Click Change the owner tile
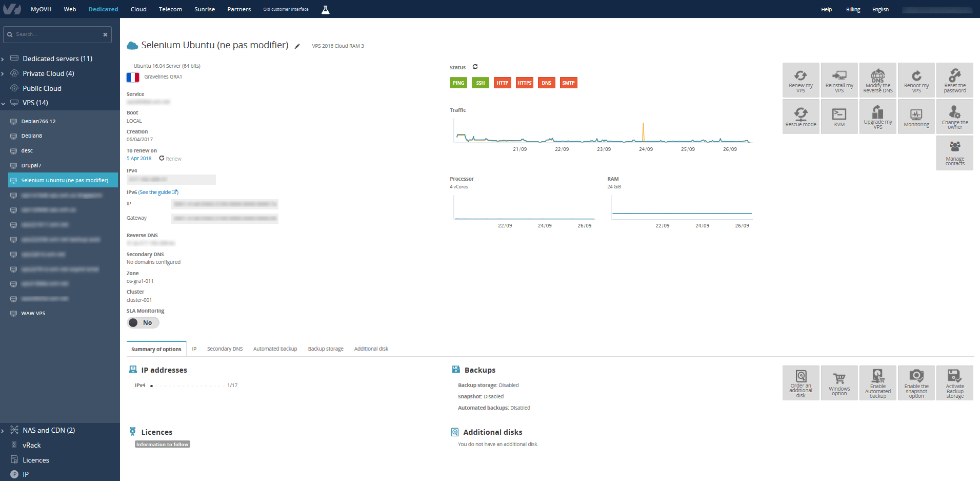The height and width of the screenshot is (481, 980). [954, 117]
